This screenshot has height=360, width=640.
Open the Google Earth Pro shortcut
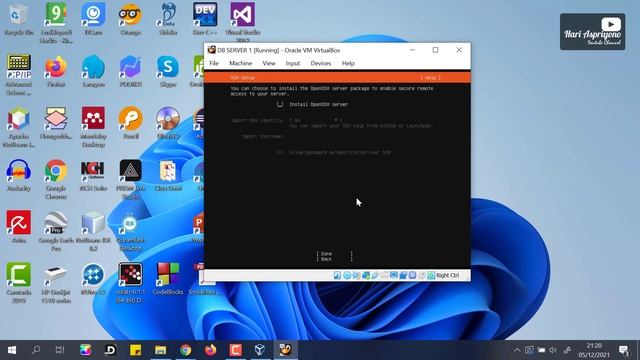(56, 231)
